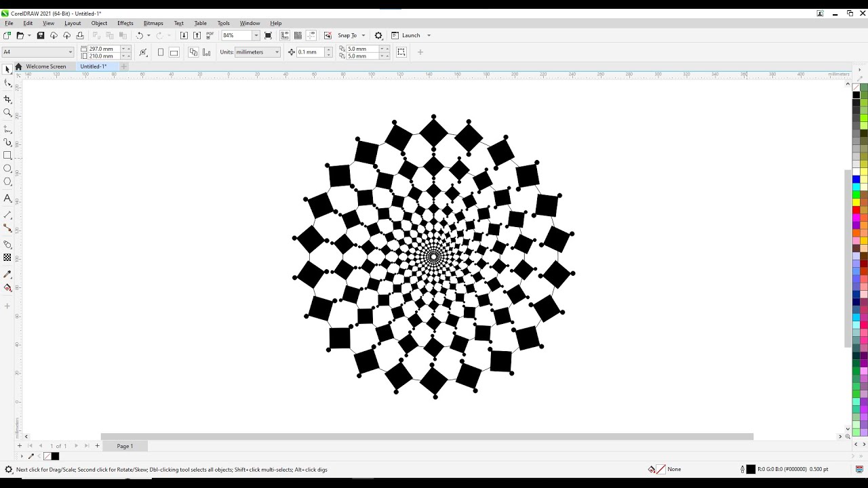Select the Freehand drawing tool
868x488 pixels.
7,129
